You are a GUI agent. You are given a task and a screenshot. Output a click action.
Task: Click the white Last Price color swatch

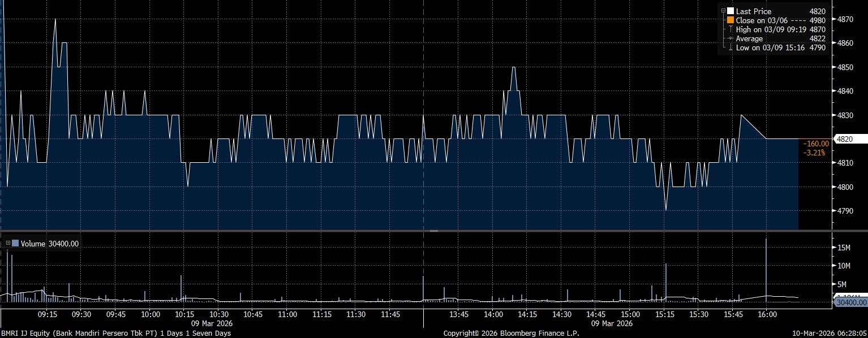coord(731,11)
